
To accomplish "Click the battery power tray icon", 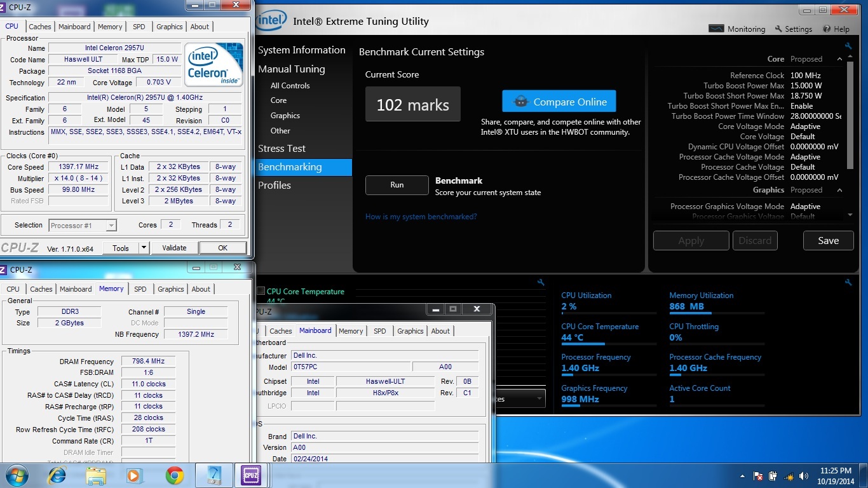I will tap(773, 476).
